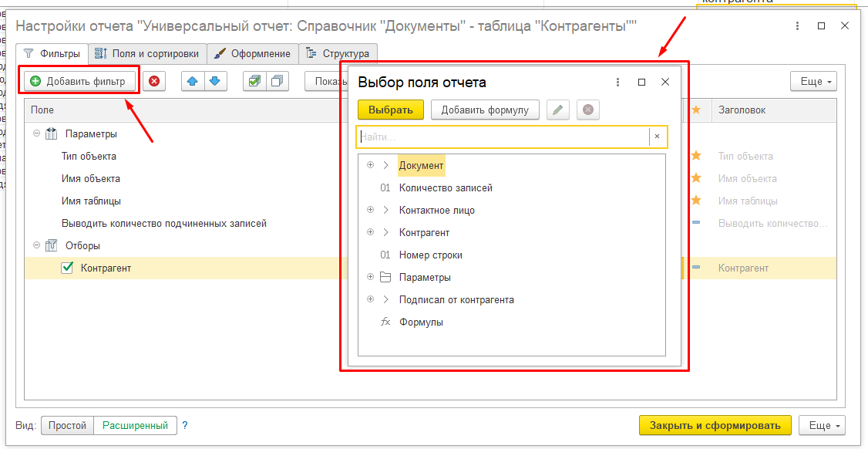This screenshot has width=868, height=449.
Task: Select Контактное лицо field
Action: pos(437,210)
